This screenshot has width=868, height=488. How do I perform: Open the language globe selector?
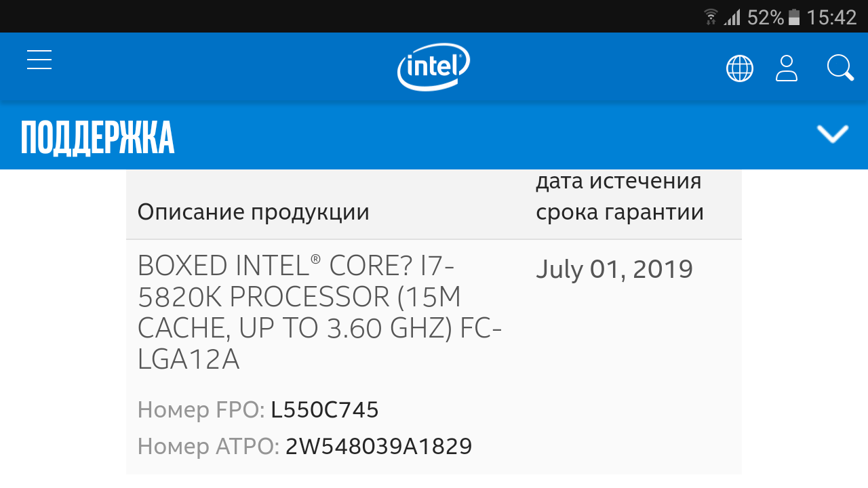click(x=739, y=68)
